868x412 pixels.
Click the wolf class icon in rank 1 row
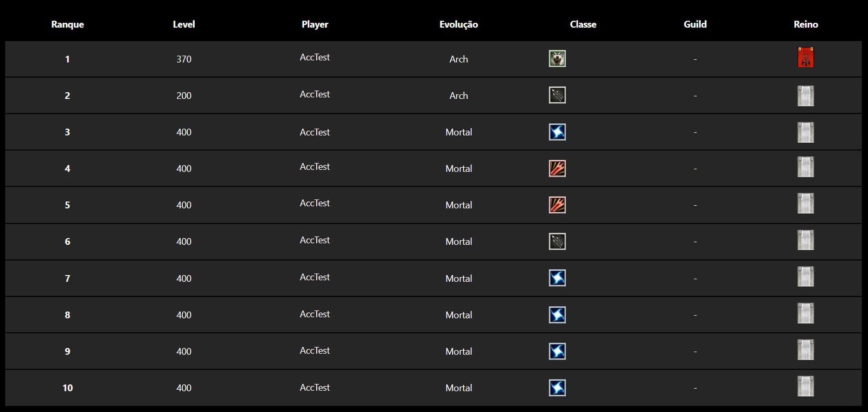557,59
